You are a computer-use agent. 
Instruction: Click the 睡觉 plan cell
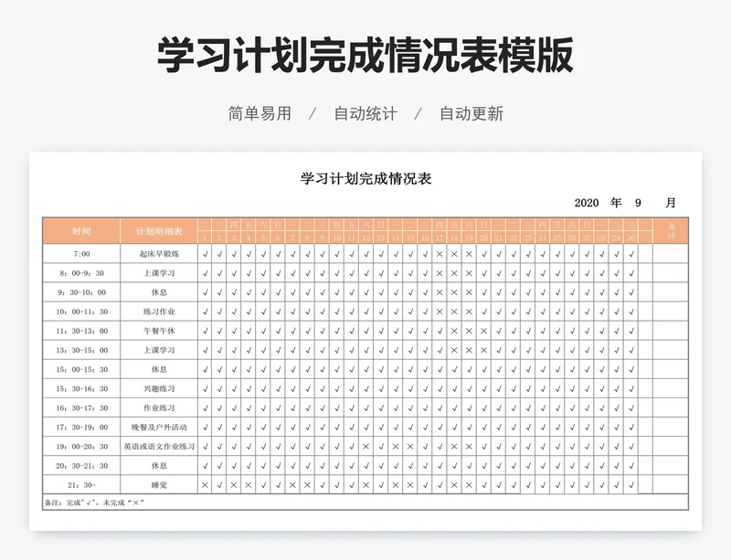[x=159, y=485]
